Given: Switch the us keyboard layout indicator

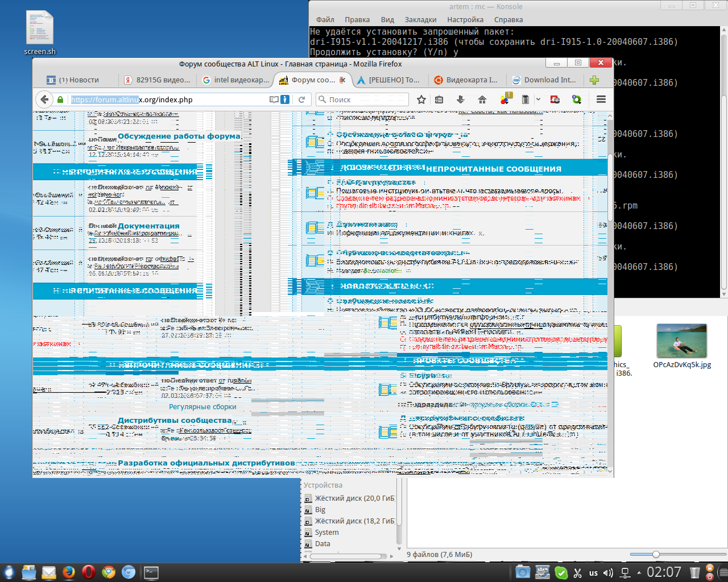Looking at the screenshot, I should tap(593, 573).
